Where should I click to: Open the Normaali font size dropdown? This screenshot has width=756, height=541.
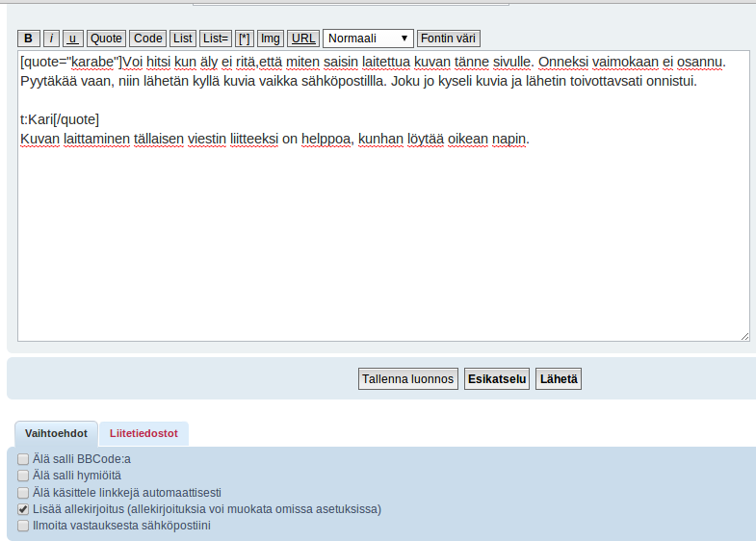pos(368,39)
